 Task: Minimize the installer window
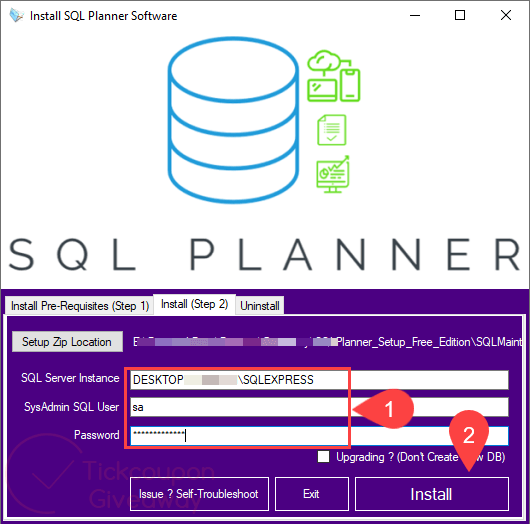point(415,15)
